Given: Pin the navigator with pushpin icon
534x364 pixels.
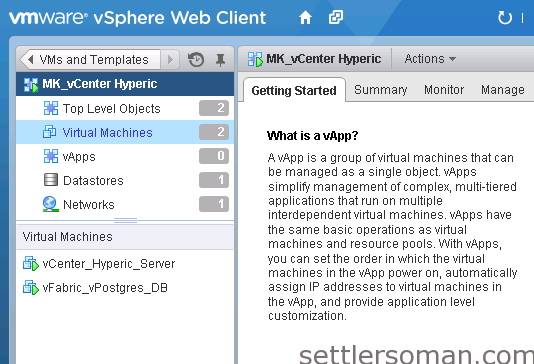Looking at the screenshot, I should point(220,60).
